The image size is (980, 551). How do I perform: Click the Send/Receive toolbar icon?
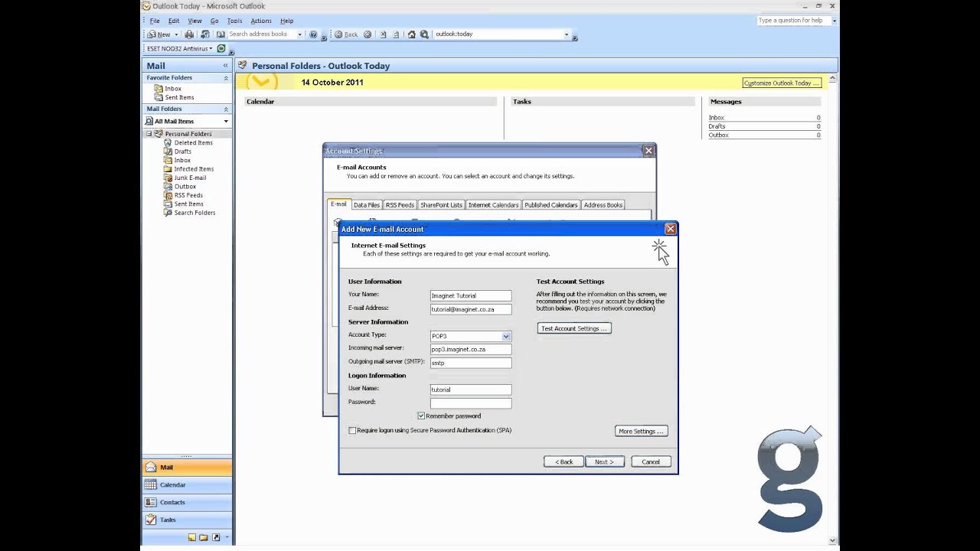pos(205,34)
